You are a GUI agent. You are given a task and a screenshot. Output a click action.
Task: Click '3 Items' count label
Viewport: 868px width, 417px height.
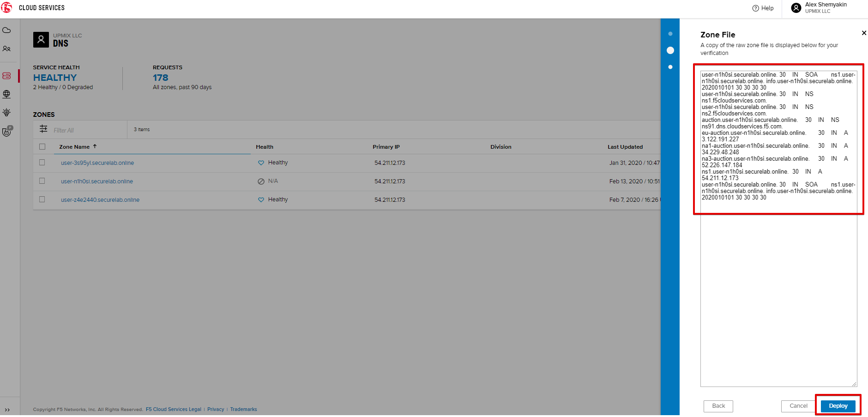point(142,130)
